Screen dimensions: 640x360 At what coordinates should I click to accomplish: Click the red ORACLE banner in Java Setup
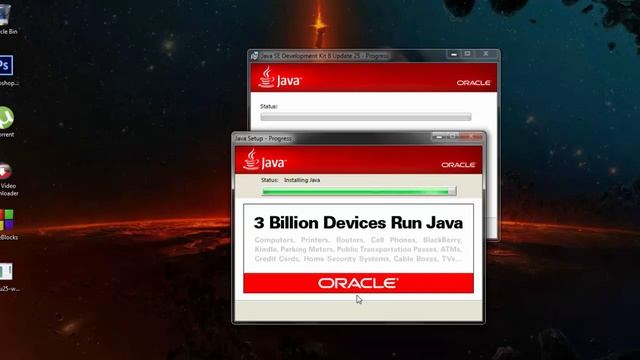pyautogui.click(x=358, y=283)
